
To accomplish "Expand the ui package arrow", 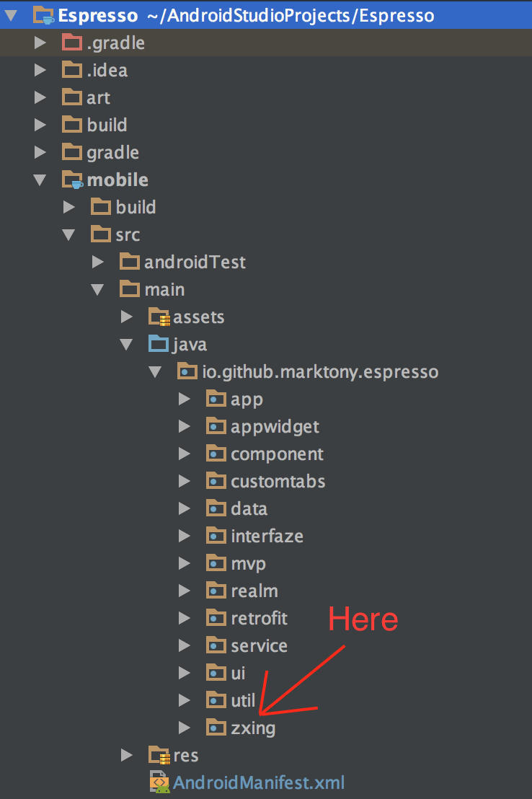I will click(184, 673).
